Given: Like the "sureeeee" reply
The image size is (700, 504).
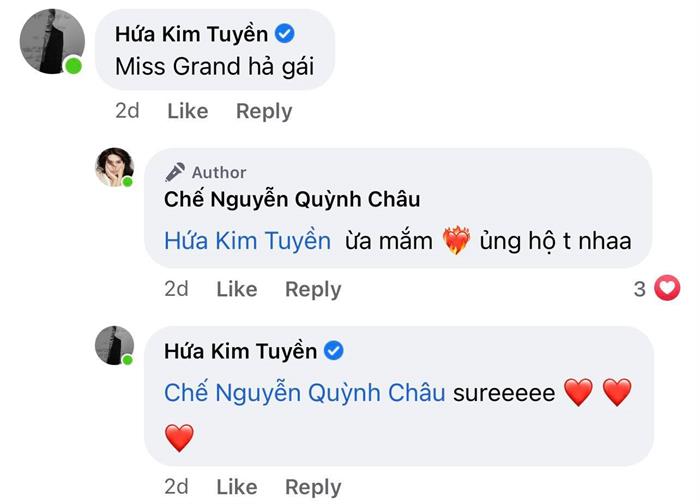Looking at the screenshot, I should pyautogui.click(x=236, y=487).
